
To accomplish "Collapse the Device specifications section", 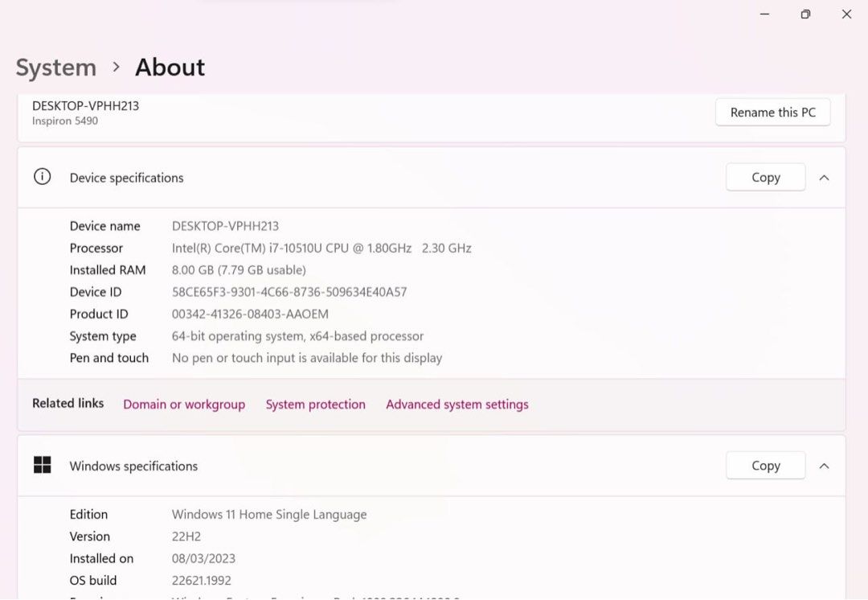I will (x=825, y=178).
